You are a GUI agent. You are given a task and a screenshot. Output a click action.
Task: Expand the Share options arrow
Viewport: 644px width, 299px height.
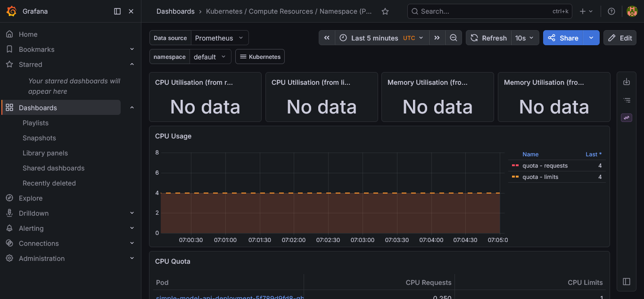pyautogui.click(x=591, y=38)
